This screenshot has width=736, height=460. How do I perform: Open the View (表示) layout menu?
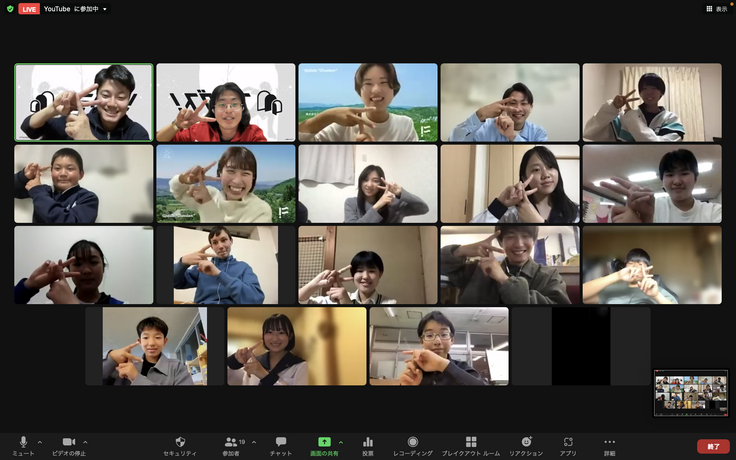[x=716, y=9]
